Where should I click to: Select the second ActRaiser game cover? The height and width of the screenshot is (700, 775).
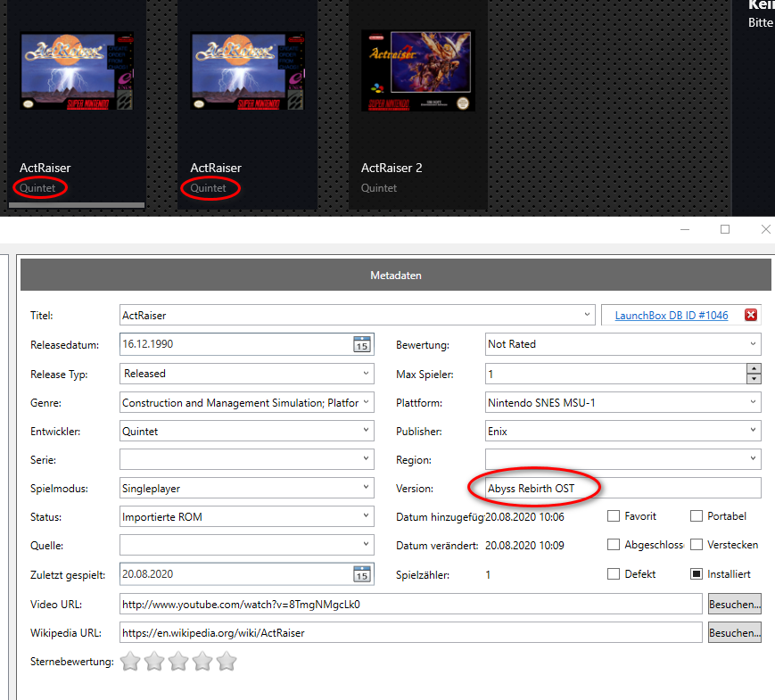(248, 71)
